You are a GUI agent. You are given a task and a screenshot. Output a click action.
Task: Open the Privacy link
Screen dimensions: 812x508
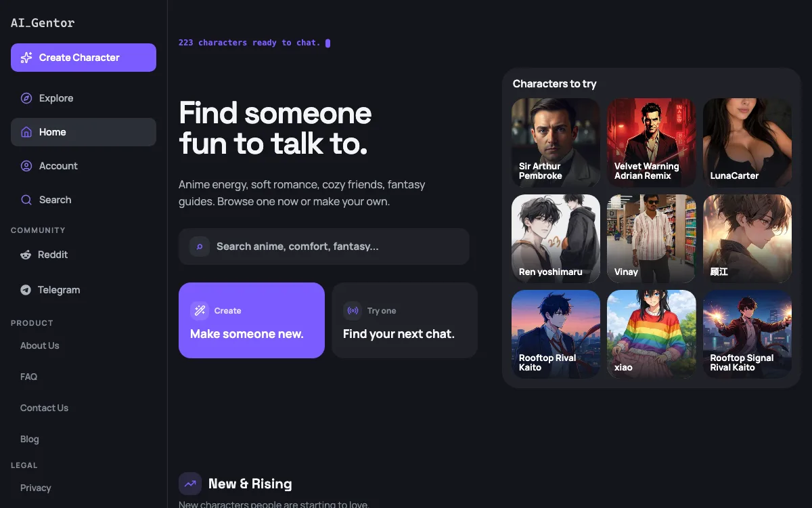tap(35, 488)
